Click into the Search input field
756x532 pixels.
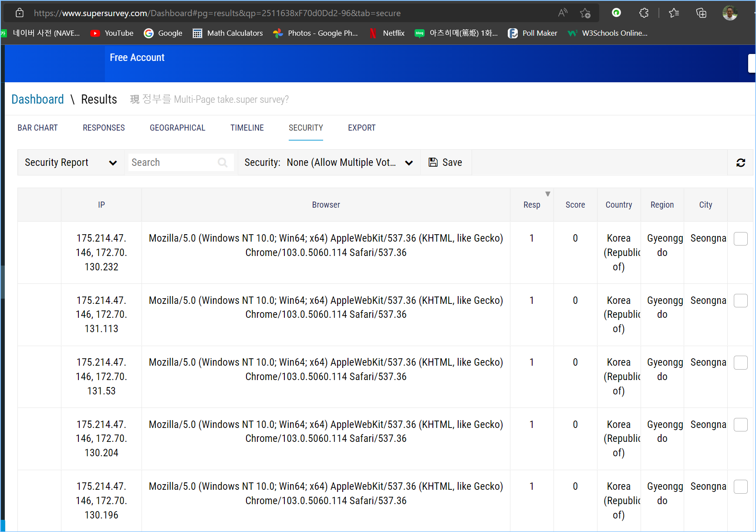pyautogui.click(x=172, y=163)
